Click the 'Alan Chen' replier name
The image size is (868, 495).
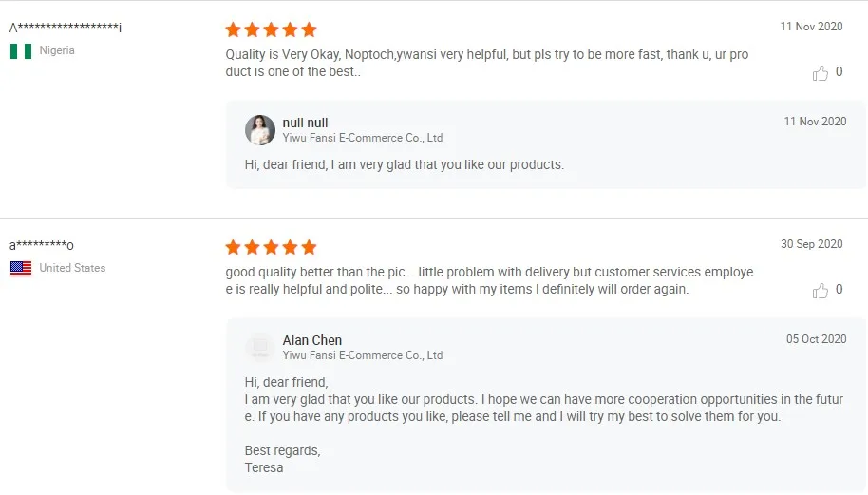311,340
